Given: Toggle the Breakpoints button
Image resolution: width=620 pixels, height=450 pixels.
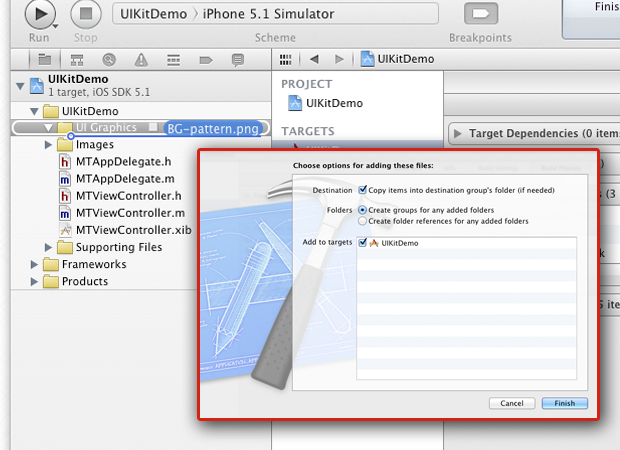Looking at the screenshot, I should pos(480,14).
